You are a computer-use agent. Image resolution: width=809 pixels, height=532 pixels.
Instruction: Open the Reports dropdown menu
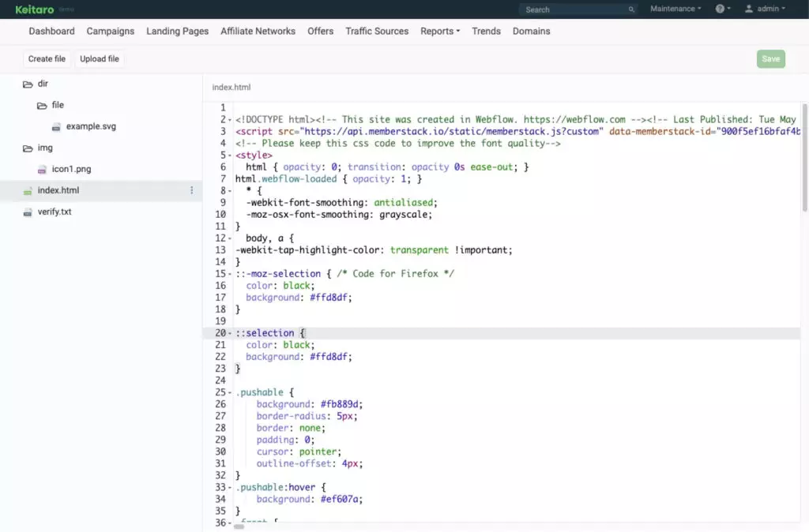coord(440,31)
